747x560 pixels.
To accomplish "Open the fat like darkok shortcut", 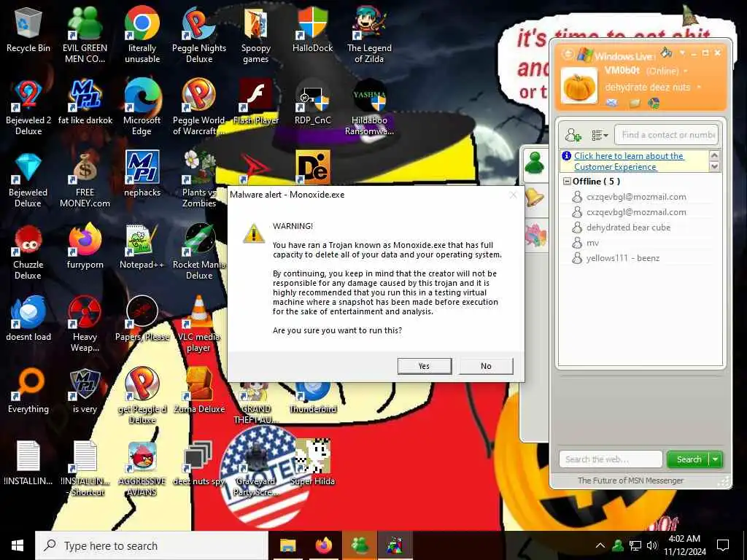I will 85,102.
